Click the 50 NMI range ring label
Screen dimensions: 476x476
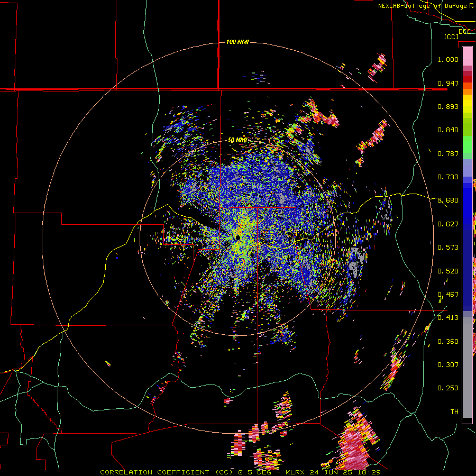coord(237,140)
